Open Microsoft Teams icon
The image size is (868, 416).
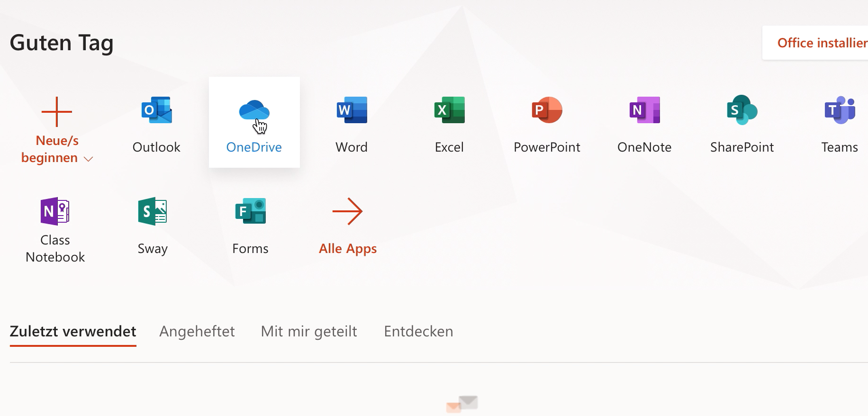point(840,111)
